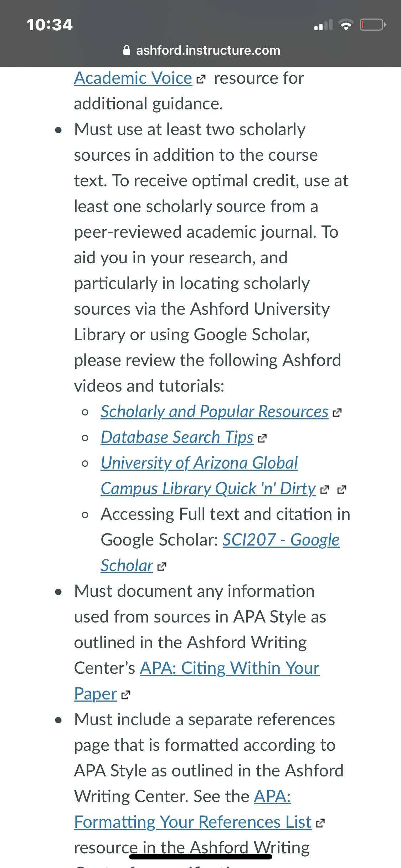This screenshot has height=868, width=401.
Task: Click second external-link icon after Quick 'n' Dirty
Action: [x=341, y=490]
